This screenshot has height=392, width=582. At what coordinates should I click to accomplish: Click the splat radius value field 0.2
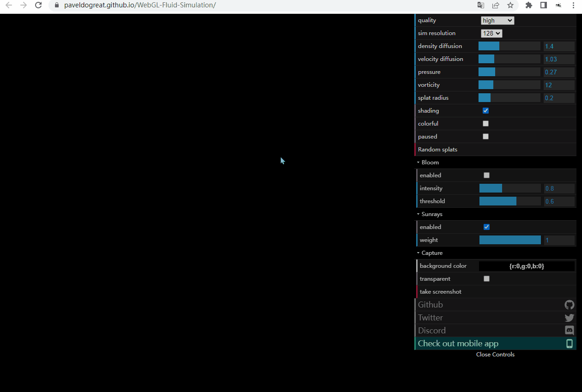(559, 98)
